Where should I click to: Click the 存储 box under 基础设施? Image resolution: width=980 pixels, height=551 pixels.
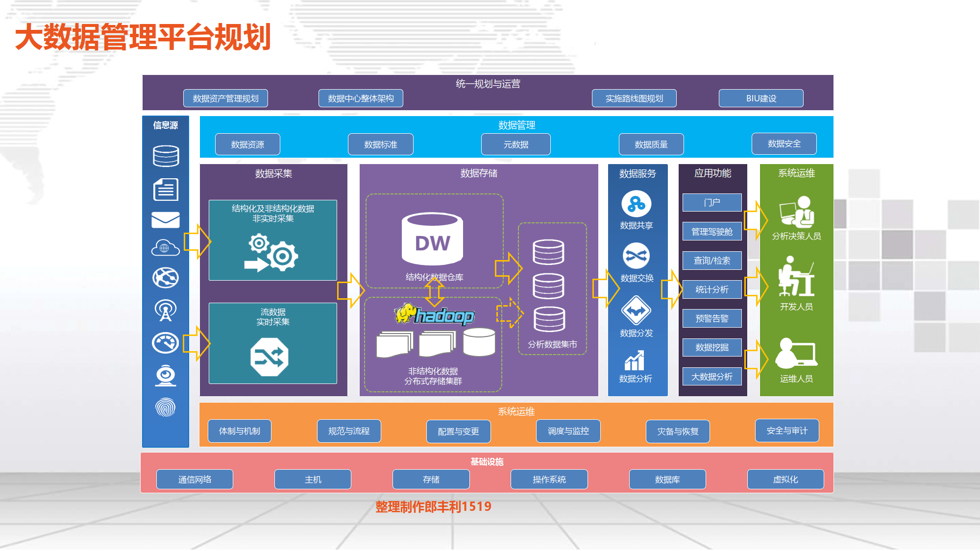click(x=431, y=479)
